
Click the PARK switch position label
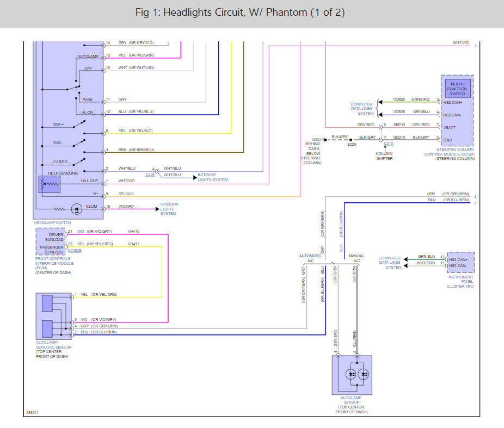pyautogui.click(x=88, y=100)
